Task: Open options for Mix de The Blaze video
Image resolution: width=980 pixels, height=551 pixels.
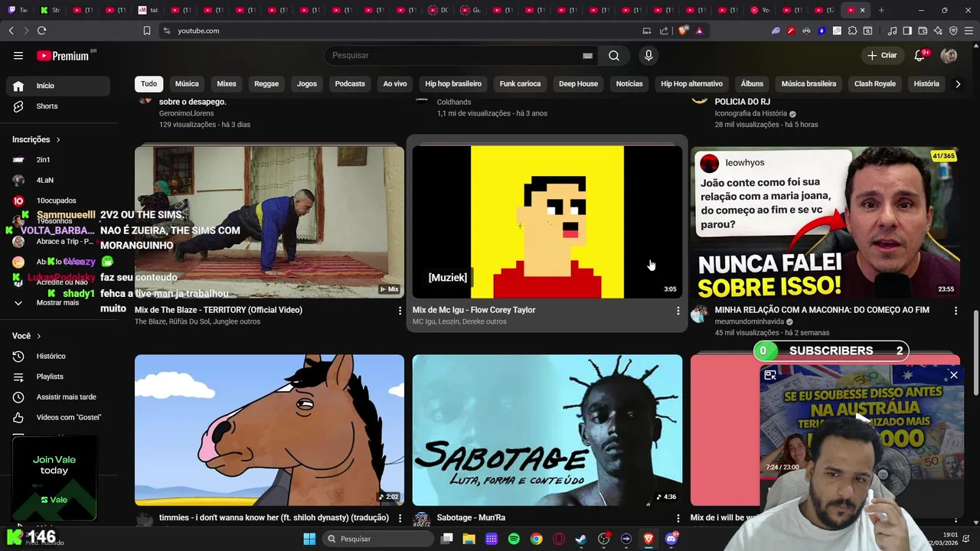Action: pyautogui.click(x=400, y=311)
